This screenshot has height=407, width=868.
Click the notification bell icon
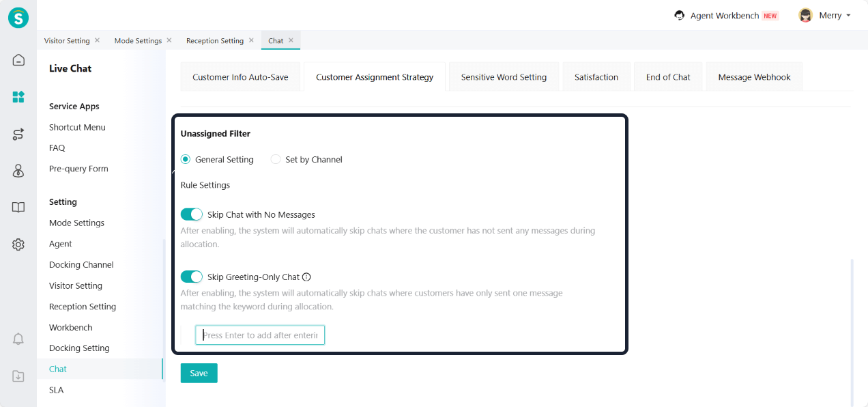[18, 339]
